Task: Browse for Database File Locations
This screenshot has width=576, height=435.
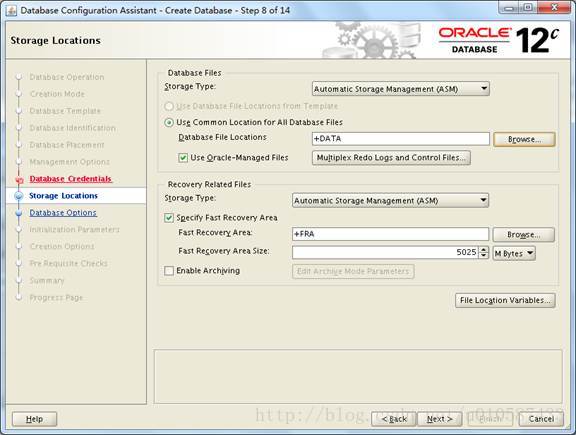Action: point(524,140)
